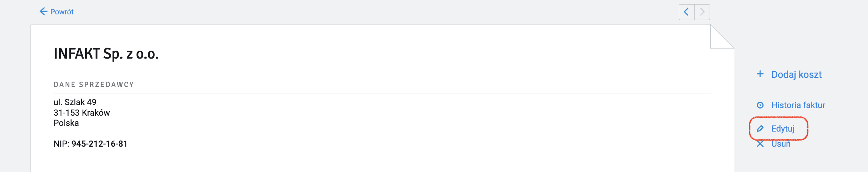Click the pencil icon beside Edytuj
The width and height of the screenshot is (868, 172).
point(760,129)
